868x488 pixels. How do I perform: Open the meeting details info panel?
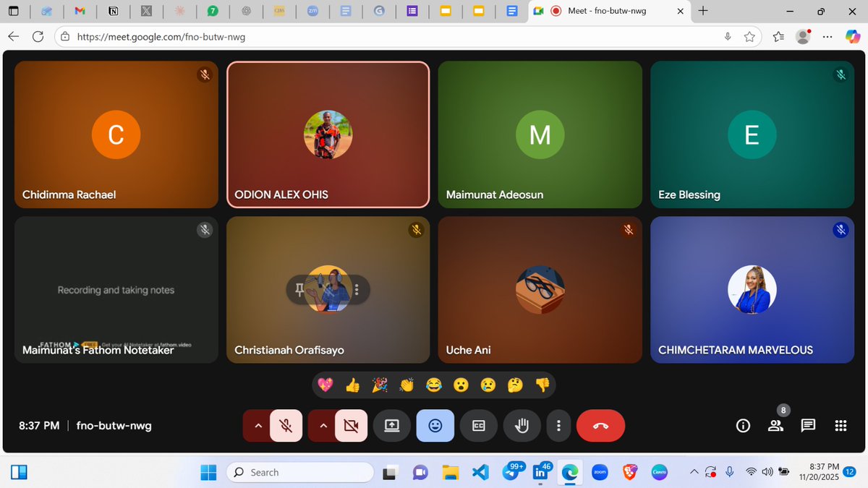(743, 426)
